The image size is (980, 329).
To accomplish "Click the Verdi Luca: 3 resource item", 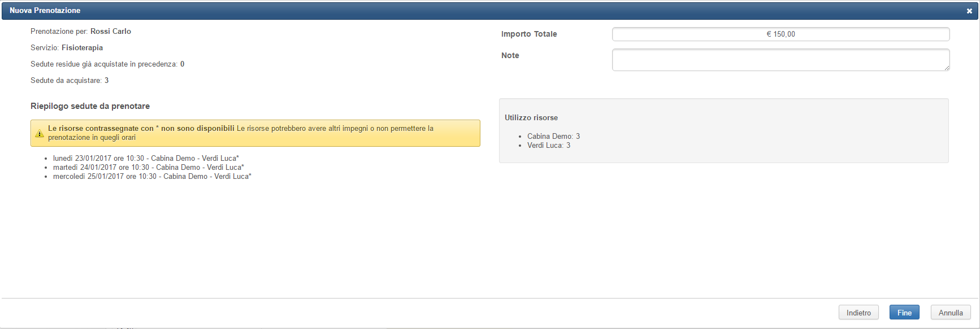I will pos(549,146).
